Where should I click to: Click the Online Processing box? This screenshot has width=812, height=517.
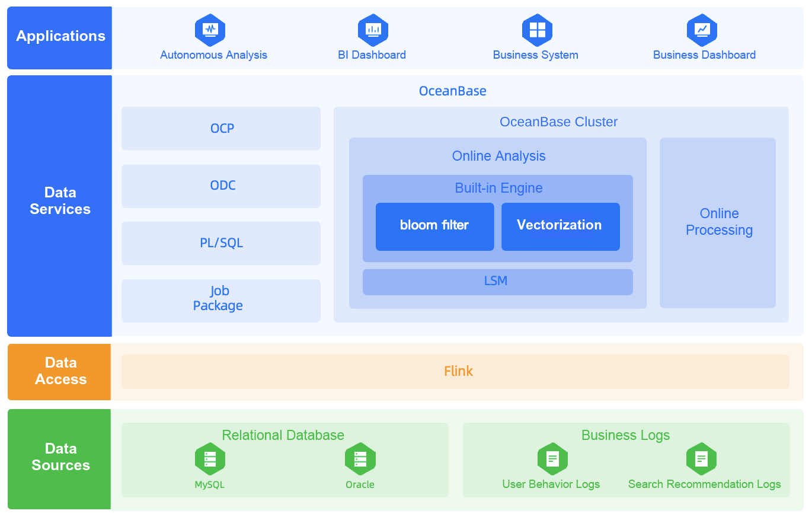coord(718,223)
